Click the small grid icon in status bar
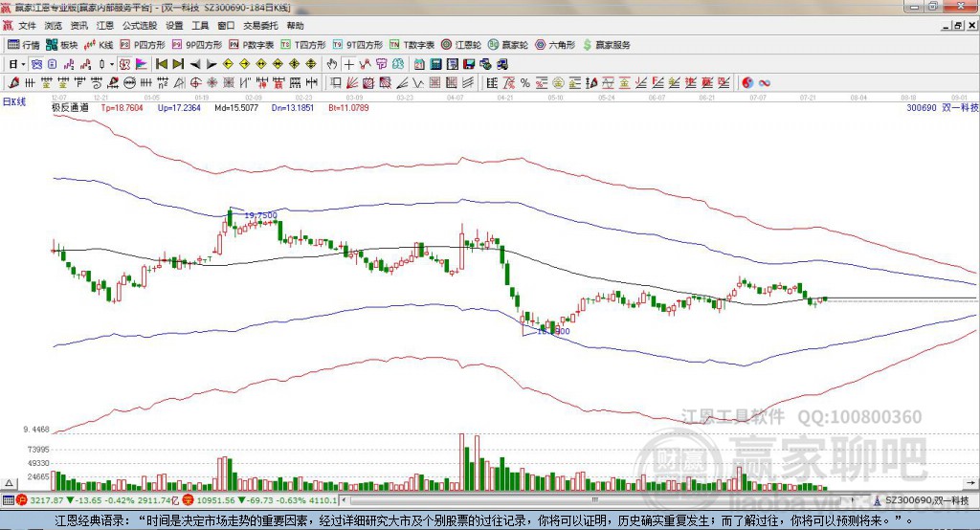 [x=8, y=500]
